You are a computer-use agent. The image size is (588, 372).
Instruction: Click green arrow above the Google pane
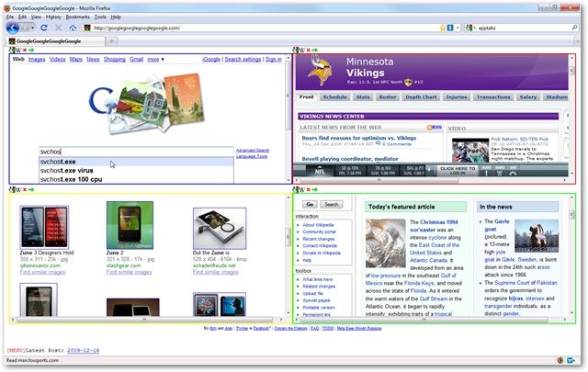coord(31,50)
